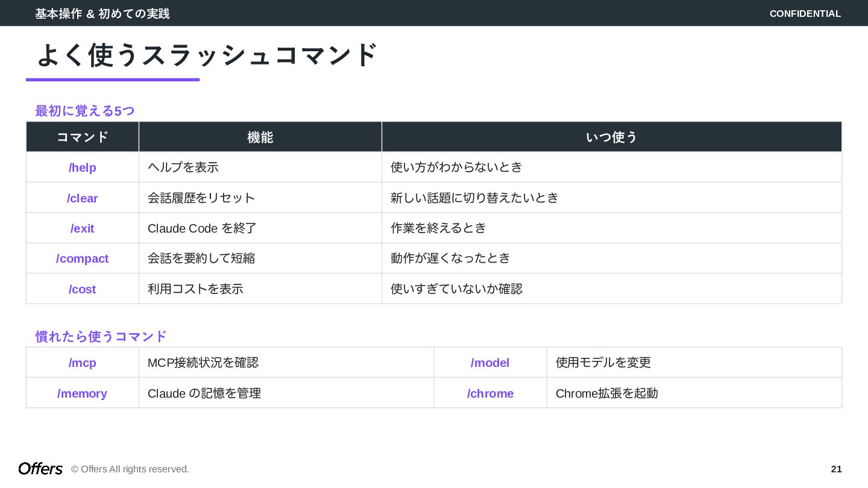This screenshot has height=488, width=868.
Task: Select the /help command cell
Action: (83, 167)
